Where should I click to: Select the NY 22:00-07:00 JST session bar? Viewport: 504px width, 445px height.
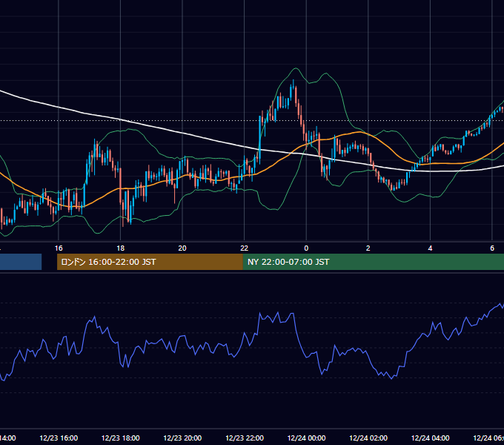point(373,262)
